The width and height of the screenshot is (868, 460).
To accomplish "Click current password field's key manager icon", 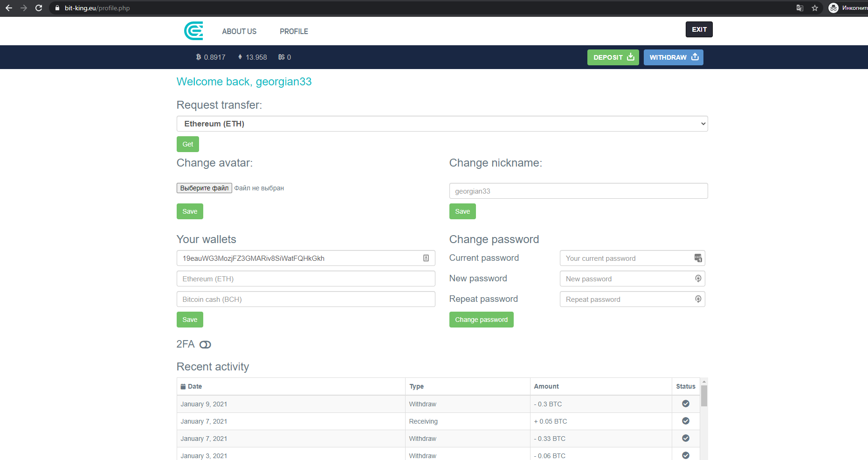I will tap(698, 258).
